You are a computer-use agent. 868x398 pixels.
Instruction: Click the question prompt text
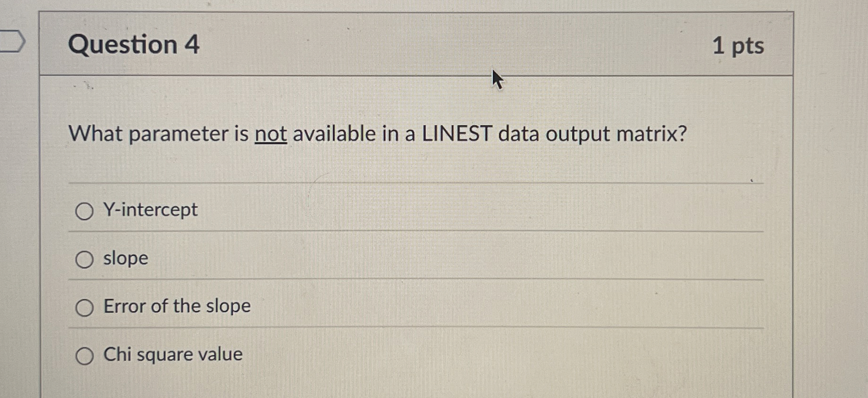point(377,134)
